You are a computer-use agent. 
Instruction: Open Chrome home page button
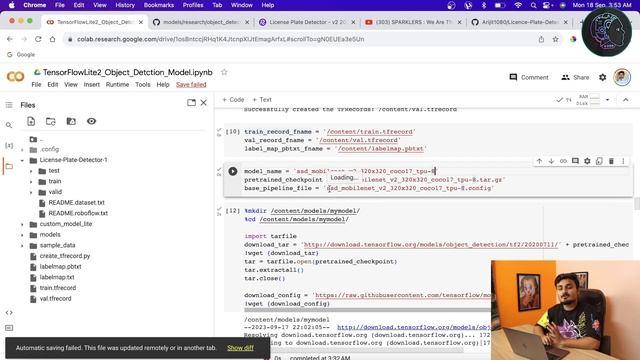pyautogui.click(x=52, y=39)
